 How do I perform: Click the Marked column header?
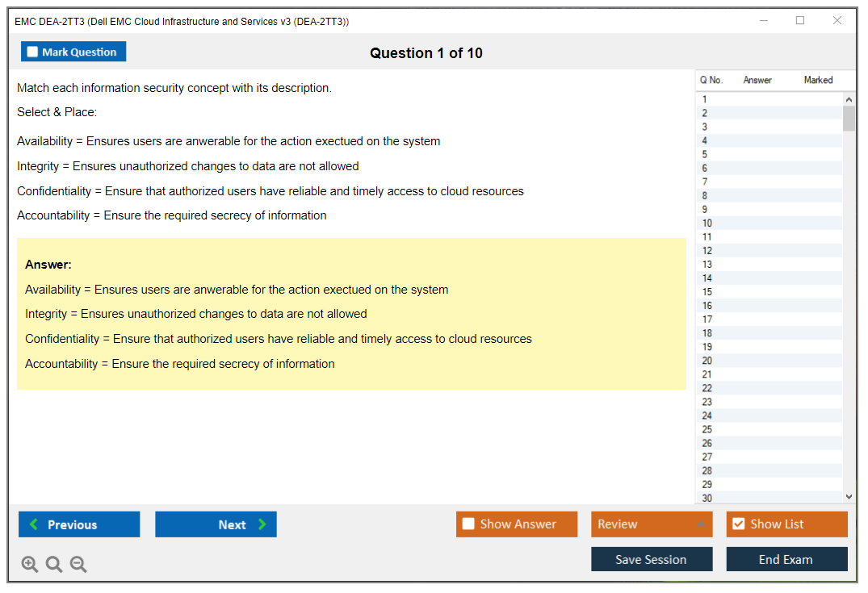pos(818,80)
